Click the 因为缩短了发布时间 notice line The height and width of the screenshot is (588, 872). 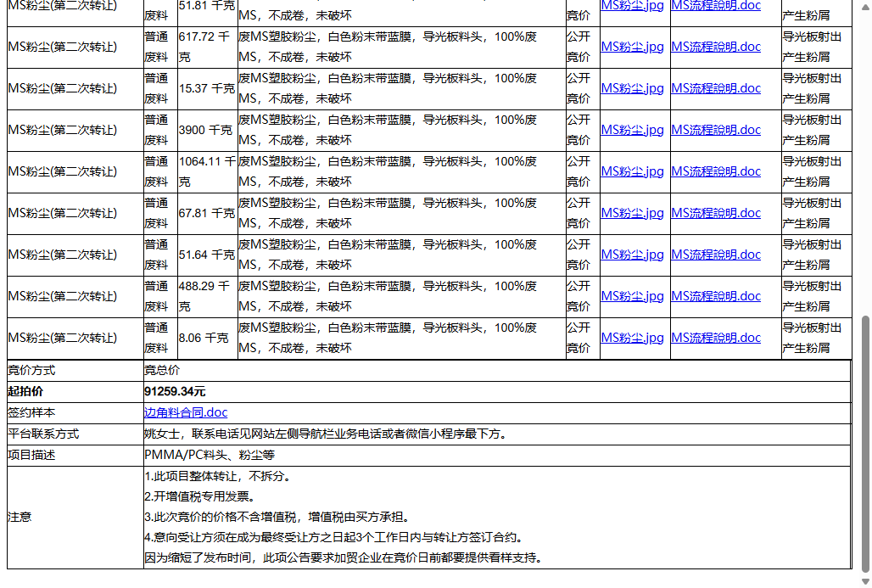click(x=344, y=558)
